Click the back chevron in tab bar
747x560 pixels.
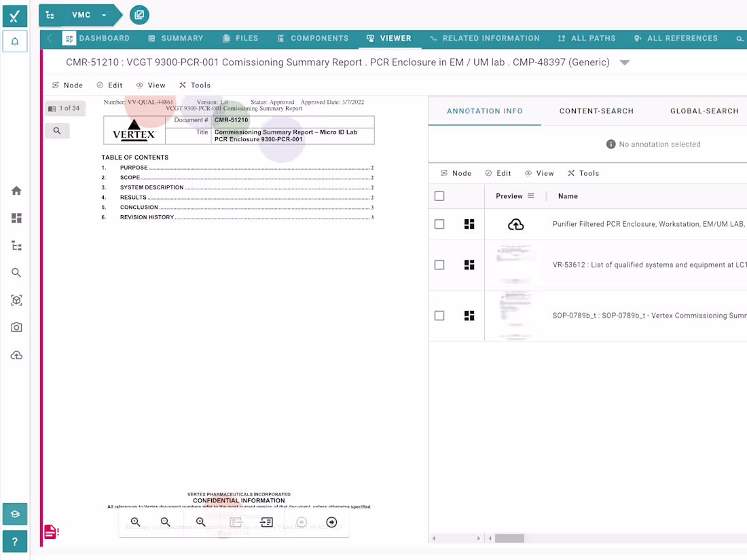click(x=50, y=39)
